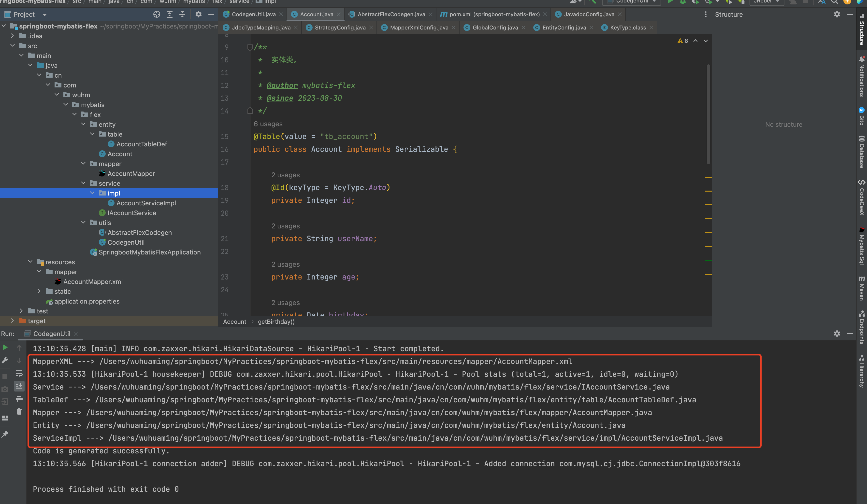Viewport: 867px width, 504px height.
Task: Expand the static folder
Action: coord(39,291)
